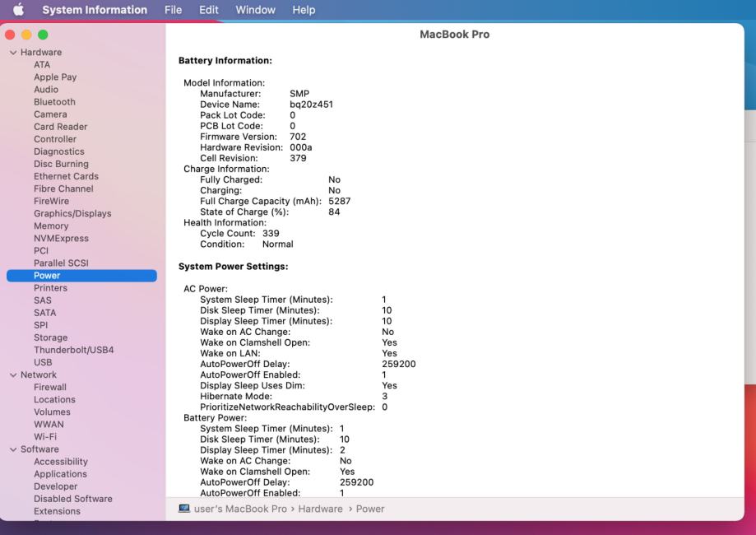Select PCI in the sidebar
756x535 pixels.
(41, 250)
